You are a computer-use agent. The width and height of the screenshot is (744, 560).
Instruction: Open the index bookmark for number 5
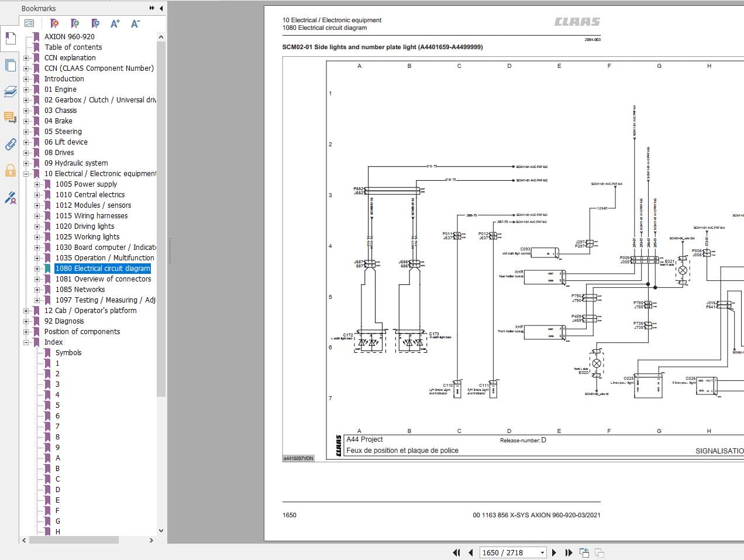(57, 406)
